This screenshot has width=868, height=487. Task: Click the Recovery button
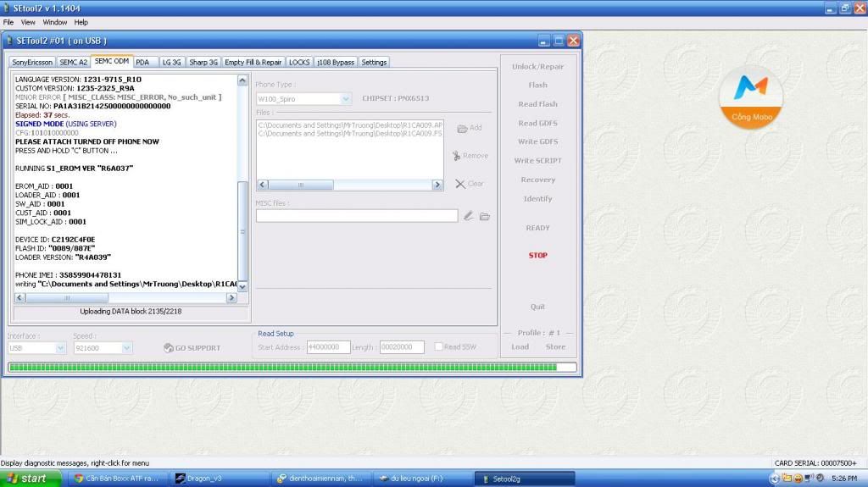tap(537, 180)
